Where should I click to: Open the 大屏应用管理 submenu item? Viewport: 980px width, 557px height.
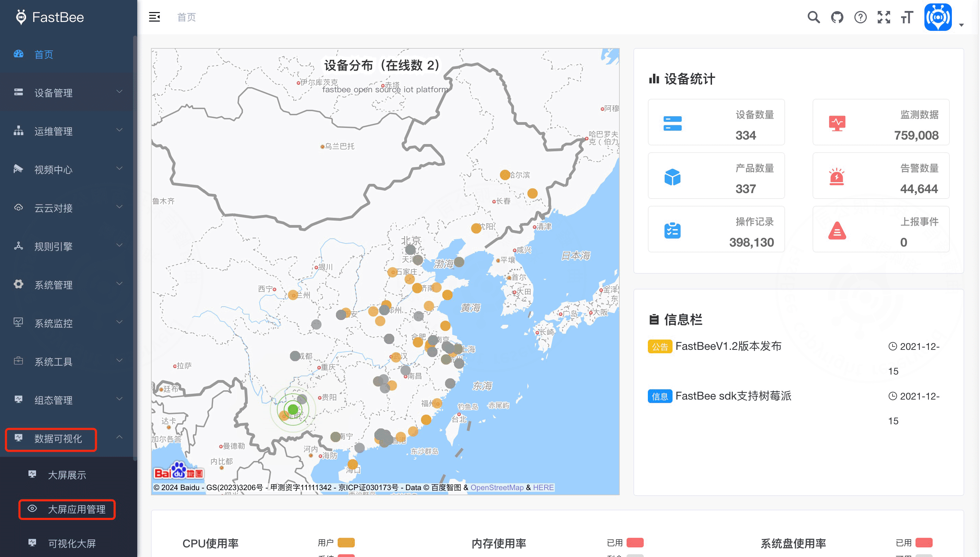coord(69,509)
